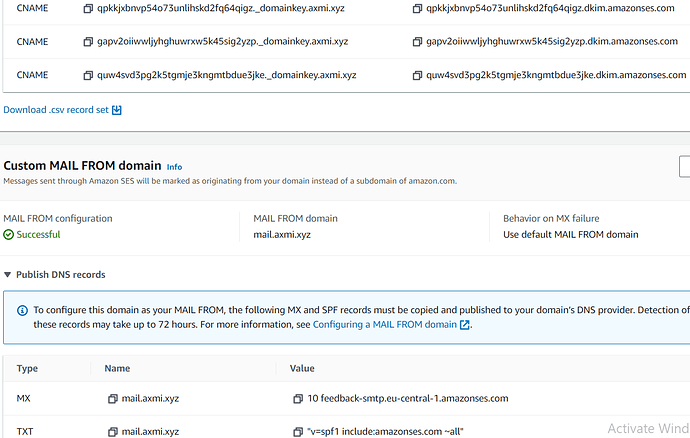This screenshot has height=438, width=690.
Task: Open the Configuring a MAIL FROM domain link
Action: point(384,325)
